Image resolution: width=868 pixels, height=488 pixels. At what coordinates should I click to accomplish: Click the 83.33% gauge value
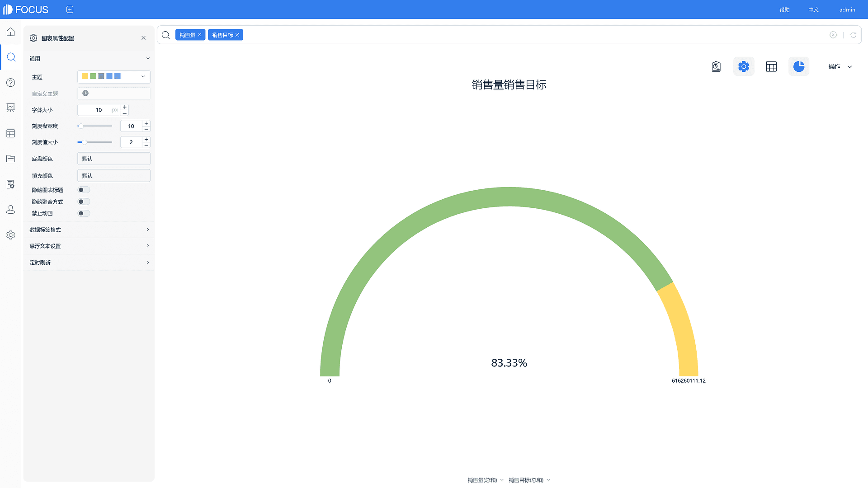(509, 363)
